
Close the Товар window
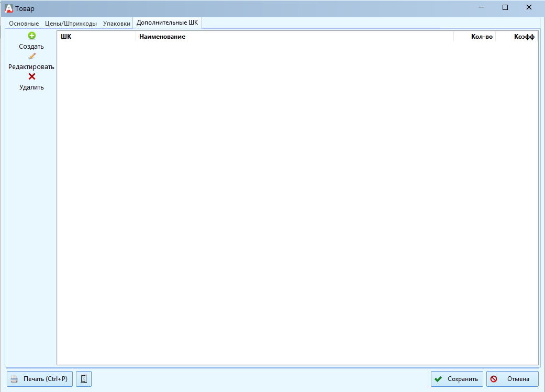529,7
